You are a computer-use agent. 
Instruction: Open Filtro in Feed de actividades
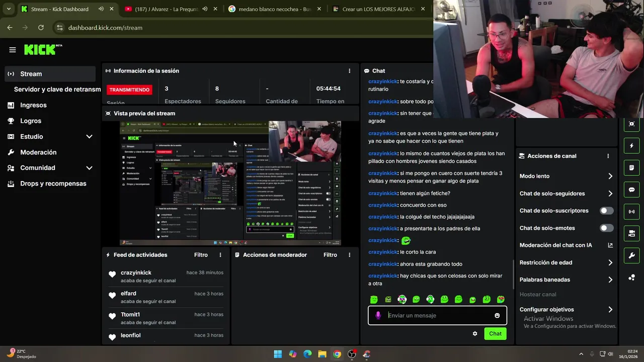coord(201,255)
